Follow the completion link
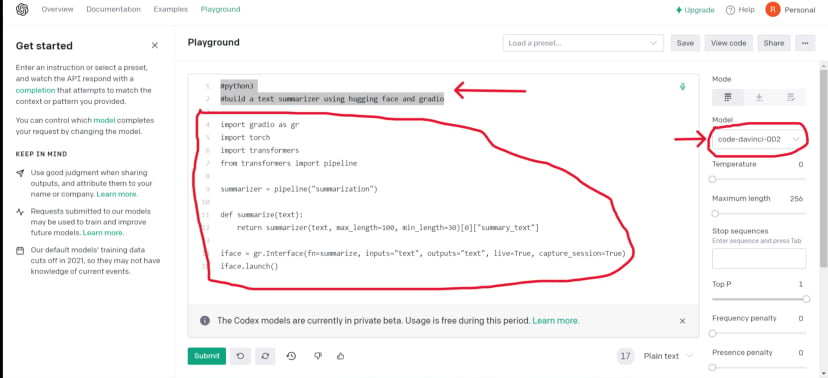The width and height of the screenshot is (828, 378). coord(35,90)
